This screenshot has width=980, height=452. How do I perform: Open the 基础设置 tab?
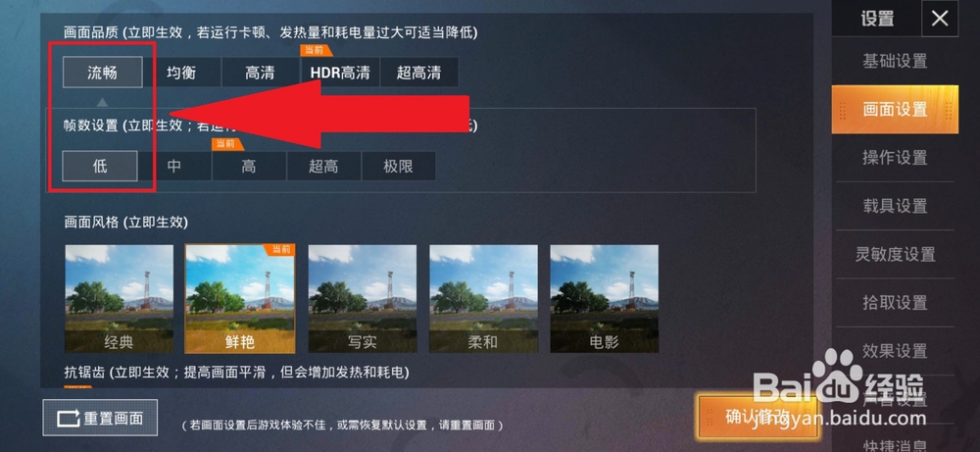(895, 61)
